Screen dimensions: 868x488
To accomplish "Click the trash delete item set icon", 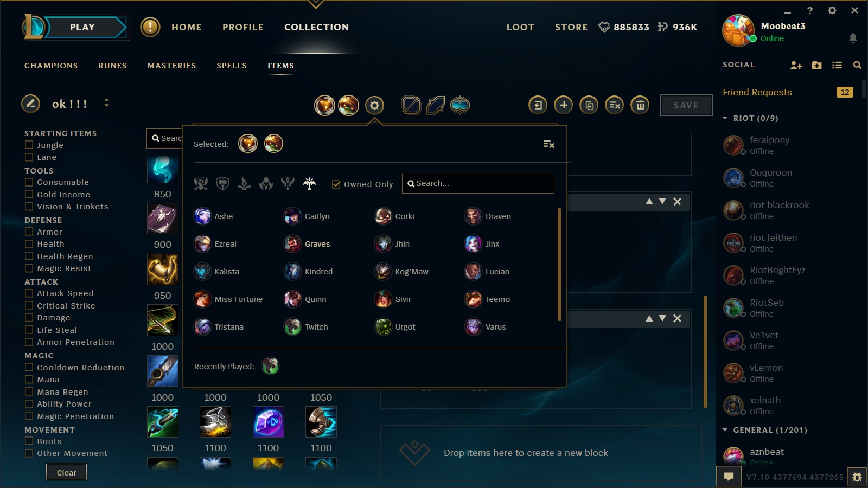I will click(640, 105).
